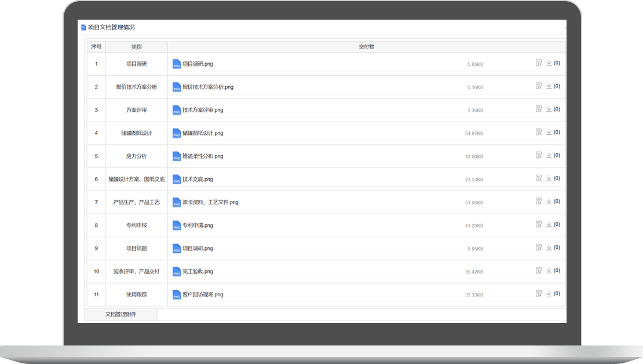The height and width of the screenshot is (364, 643).
Task: Download 报价技术方案分析.png using its download icon
Action: coord(549,86)
